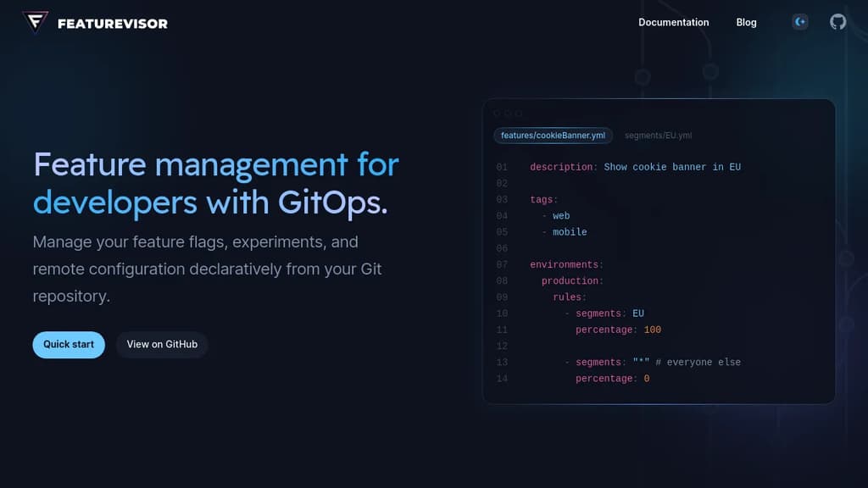Click the green traffic-light dot on the code window
The width and height of the screenshot is (868, 488).
point(520,111)
